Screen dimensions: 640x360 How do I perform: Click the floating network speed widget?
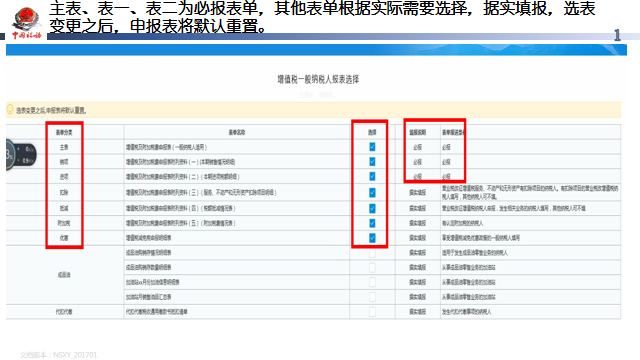[x=21, y=155]
